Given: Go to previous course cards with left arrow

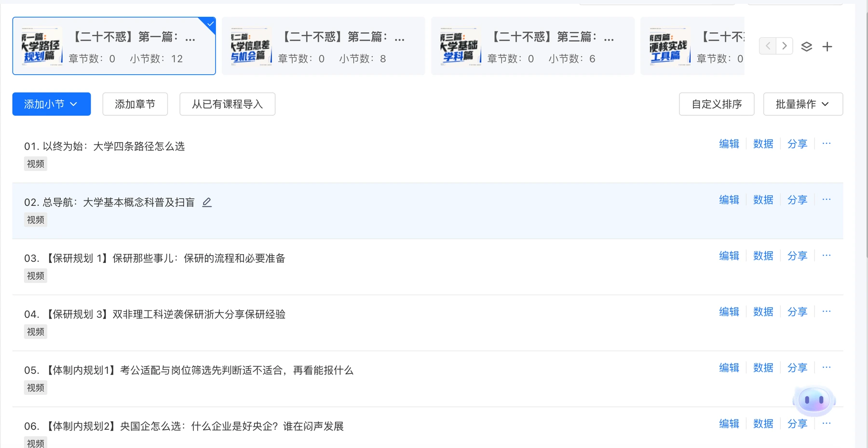Looking at the screenshot, I should point(768,46).
